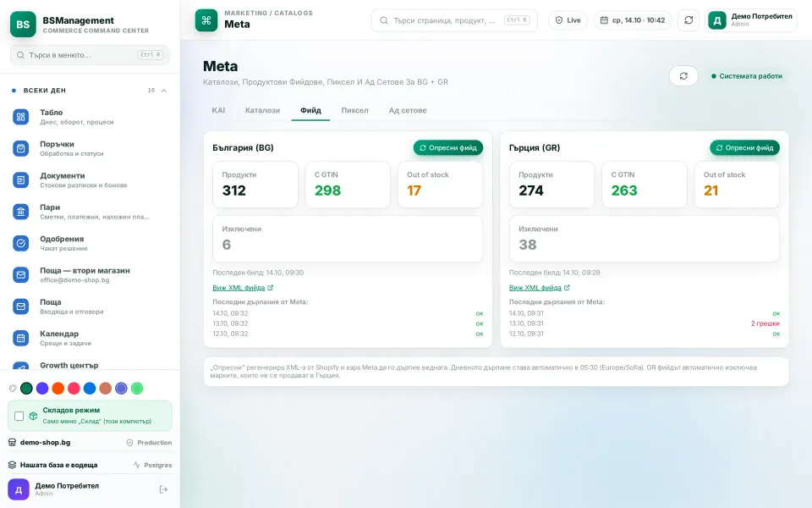Select the dark green theme swatch
Screen dimensions: 812x508
[26, 389]
